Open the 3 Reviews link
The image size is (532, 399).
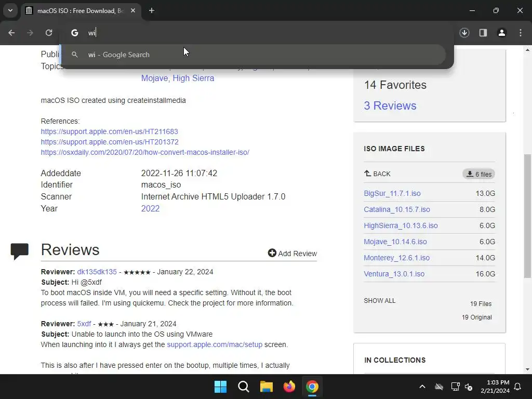click(x=390, y=105)
